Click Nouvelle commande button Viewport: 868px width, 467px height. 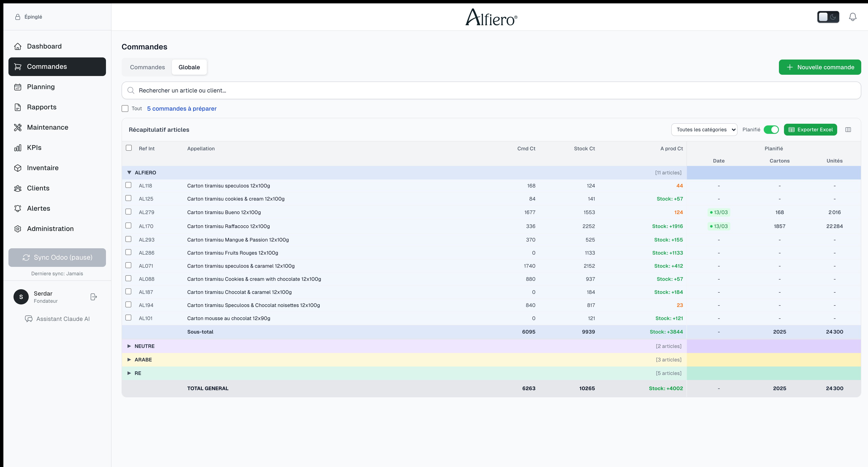(x=819, y=67)
